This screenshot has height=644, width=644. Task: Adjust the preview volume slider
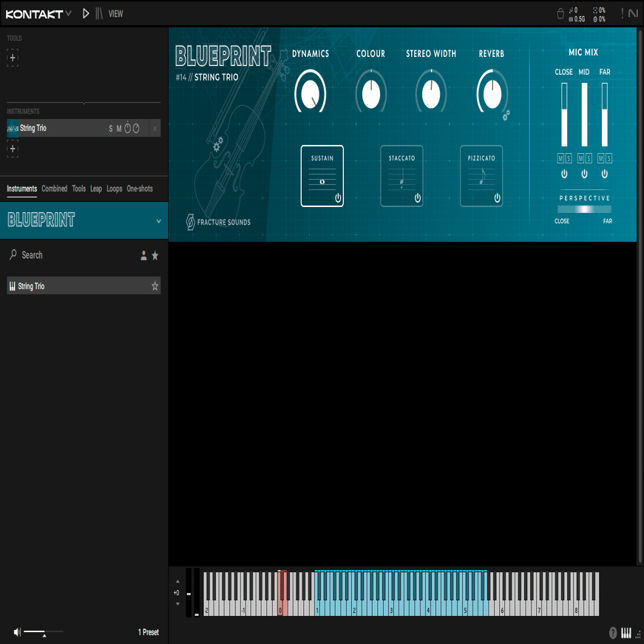click(43, 631)
